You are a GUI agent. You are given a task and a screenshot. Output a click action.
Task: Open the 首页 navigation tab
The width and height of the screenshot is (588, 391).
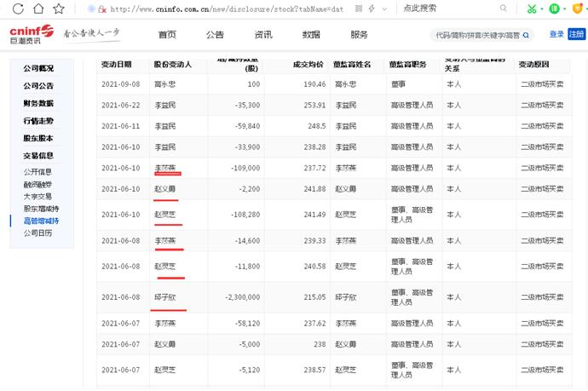pos(167,34)
